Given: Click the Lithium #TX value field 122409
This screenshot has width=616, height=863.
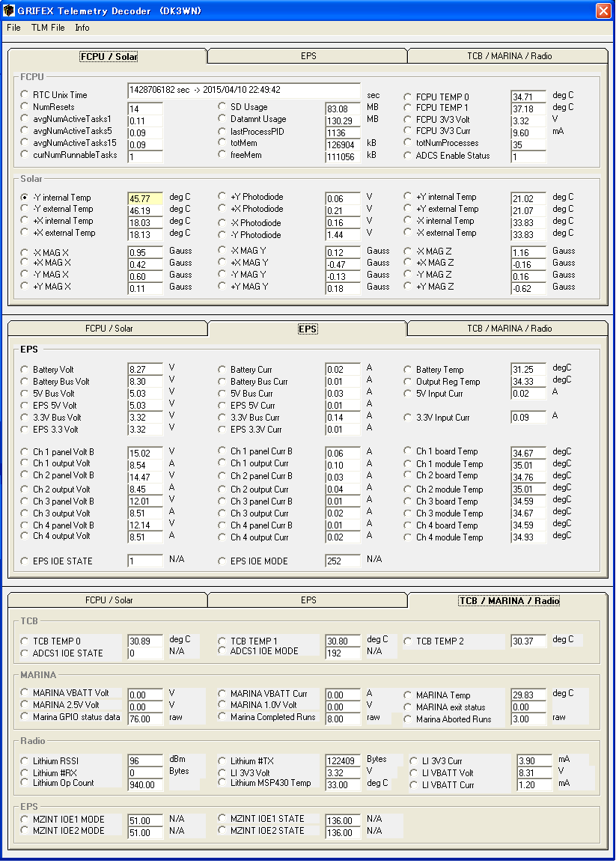Looking at the screenshot, I should (x=343, y=761).
